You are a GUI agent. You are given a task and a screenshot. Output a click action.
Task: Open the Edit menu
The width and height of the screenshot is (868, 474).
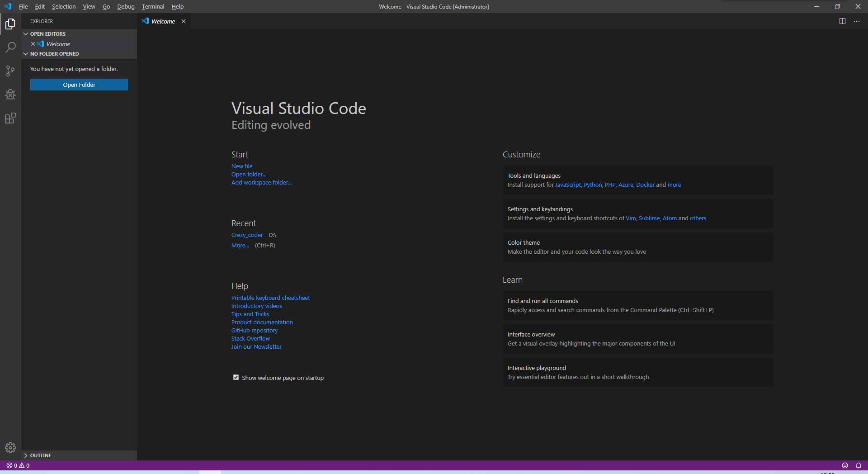(40, 6)
